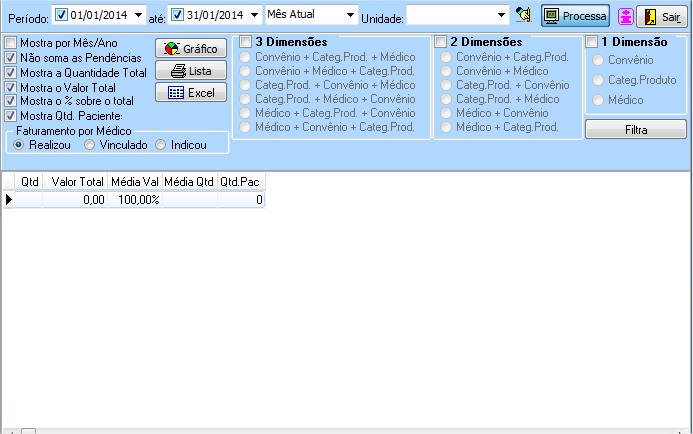693x434 pixels.
Task: Open the start date calendar dropdown
Action: (x=139, y=15)
